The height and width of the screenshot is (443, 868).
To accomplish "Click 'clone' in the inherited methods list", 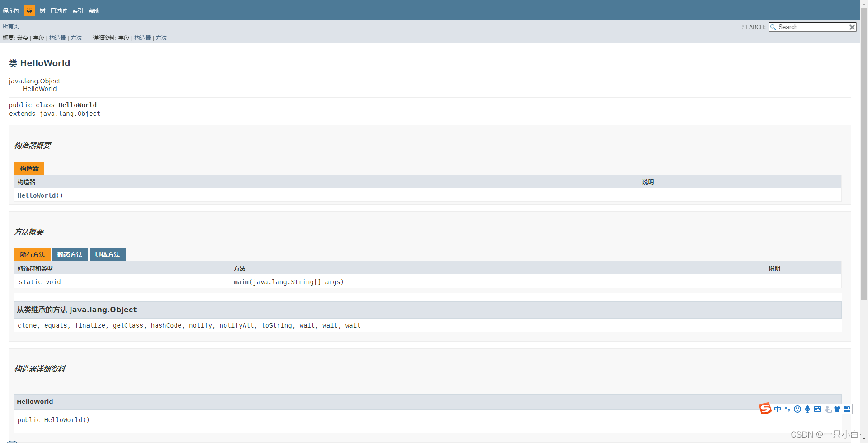I will [27, 325].
